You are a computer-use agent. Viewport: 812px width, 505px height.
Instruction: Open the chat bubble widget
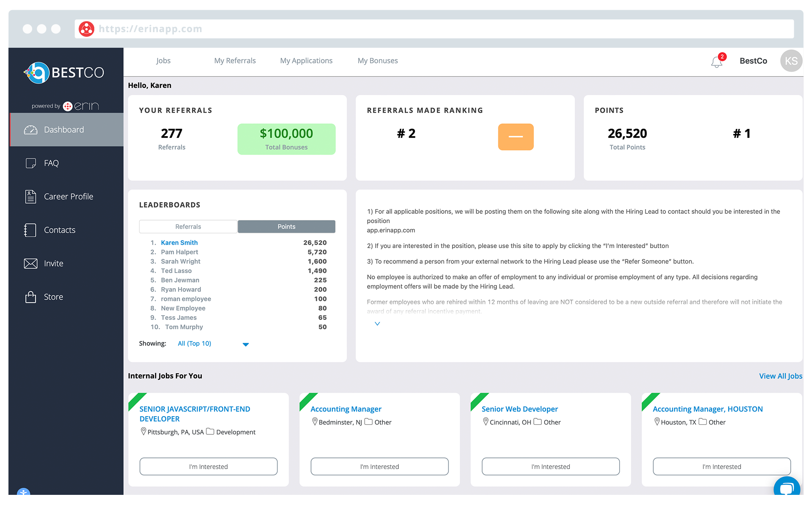[787, 488]
